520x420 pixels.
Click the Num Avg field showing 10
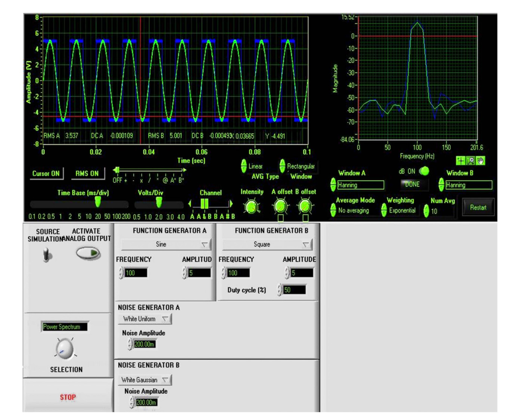click(x=442, y=211)
